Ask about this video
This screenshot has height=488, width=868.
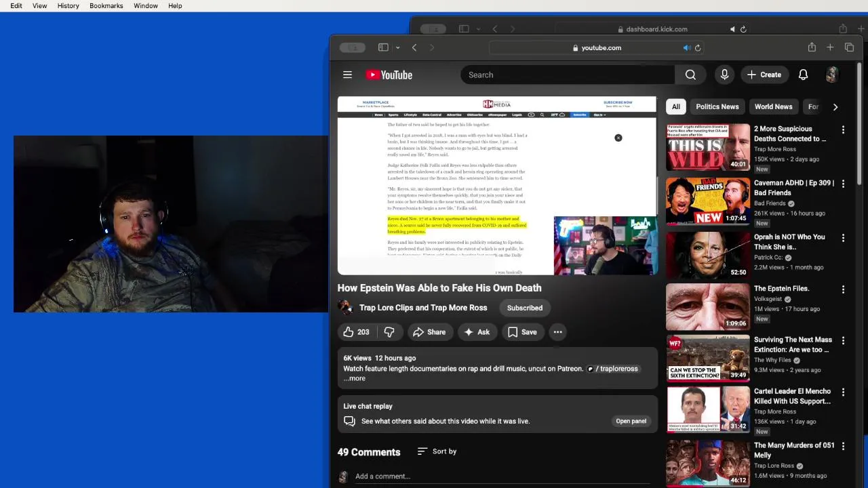(477, 332)
